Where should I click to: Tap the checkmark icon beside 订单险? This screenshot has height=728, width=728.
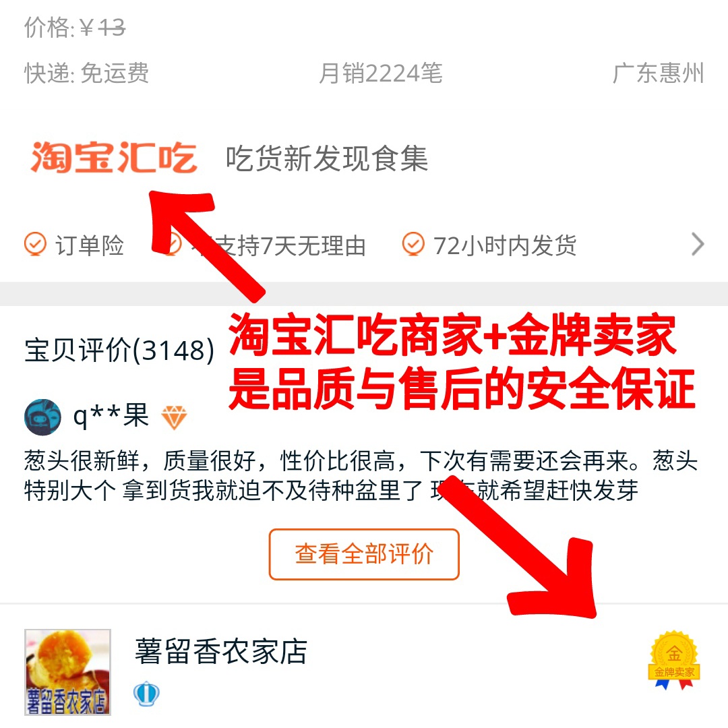click(x=35, y=244)
